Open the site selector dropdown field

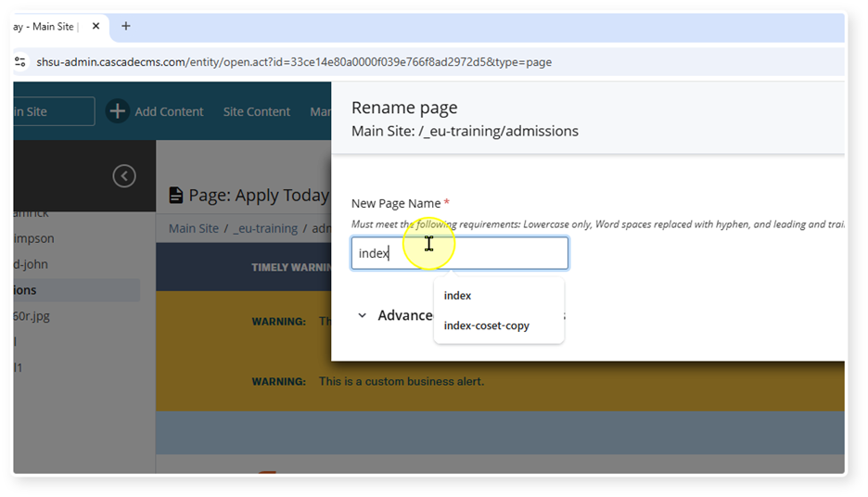[x=53, y=111]
